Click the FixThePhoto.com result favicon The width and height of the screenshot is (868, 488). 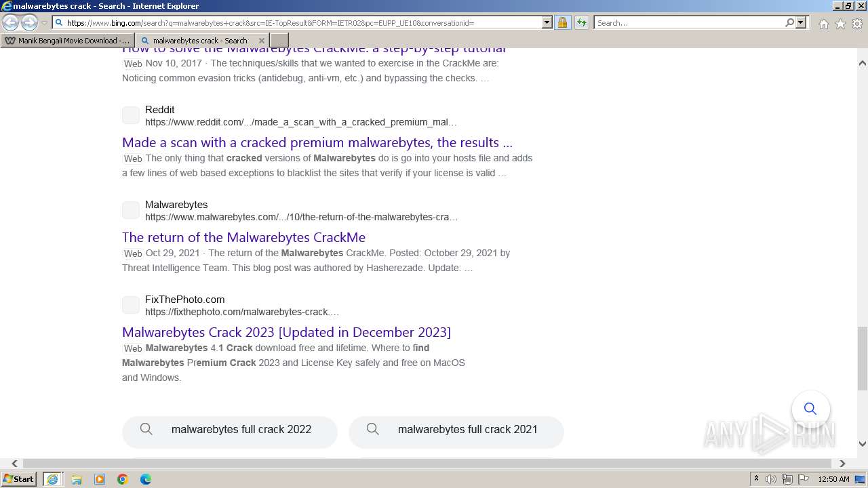[x=131, y=305]
